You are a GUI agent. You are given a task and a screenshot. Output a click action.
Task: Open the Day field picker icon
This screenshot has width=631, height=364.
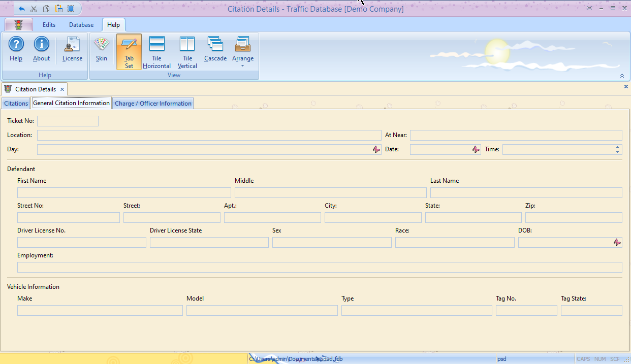click(x=376, y=149)
